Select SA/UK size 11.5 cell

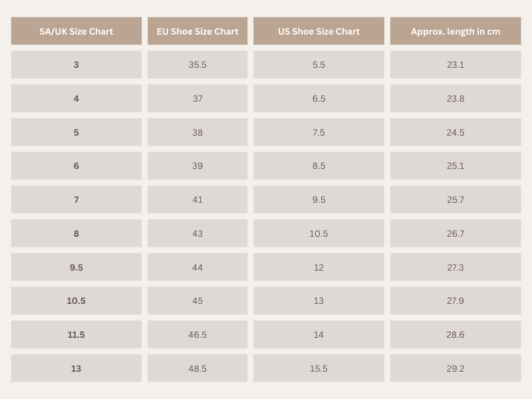[76, 334]
